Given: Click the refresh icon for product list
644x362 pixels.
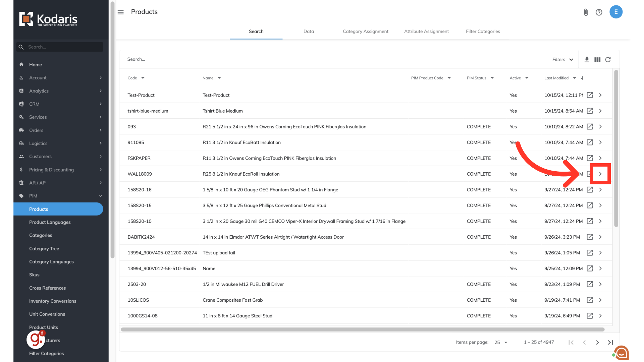Looking at the screenshot, I should 608,59.
